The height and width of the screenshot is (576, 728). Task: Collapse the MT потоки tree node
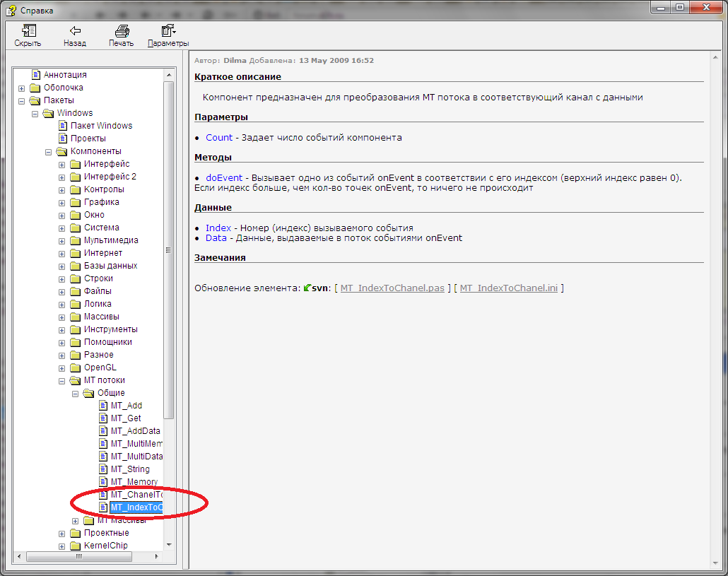[x=62, y=380]
